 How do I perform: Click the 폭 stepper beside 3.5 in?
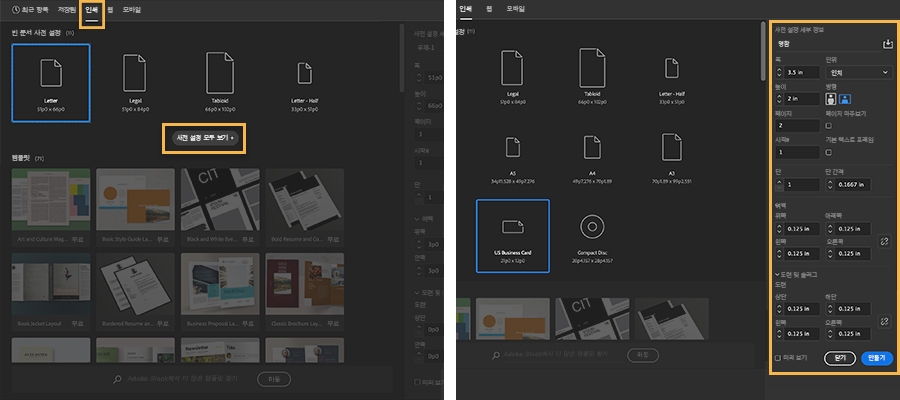pos(779,72)
